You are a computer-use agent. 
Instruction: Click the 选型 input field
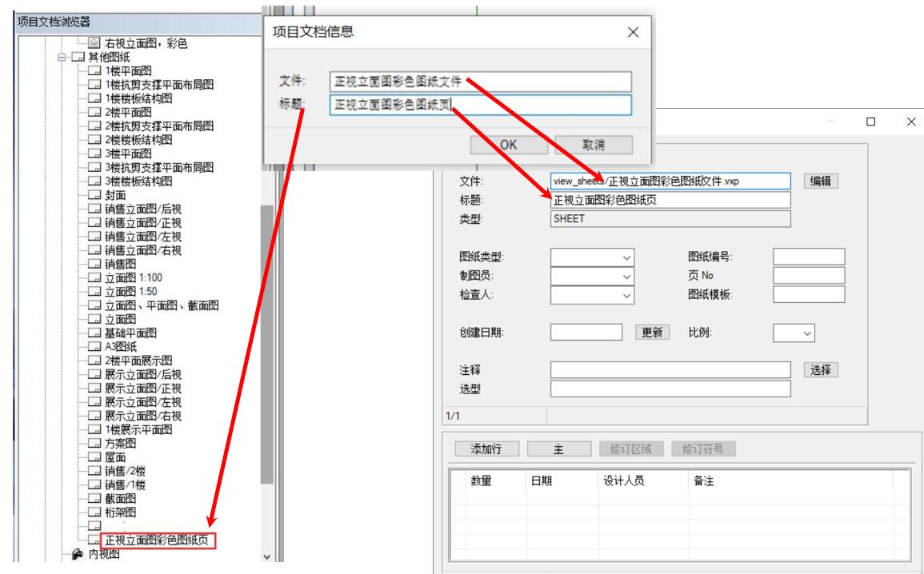[x=670, y=389]
